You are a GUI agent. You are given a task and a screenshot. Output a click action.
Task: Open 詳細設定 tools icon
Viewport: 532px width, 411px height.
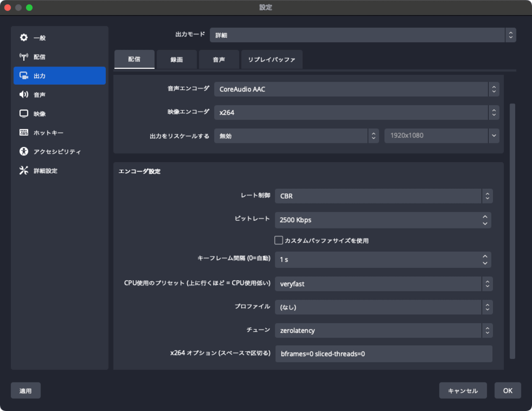(24, 171)
